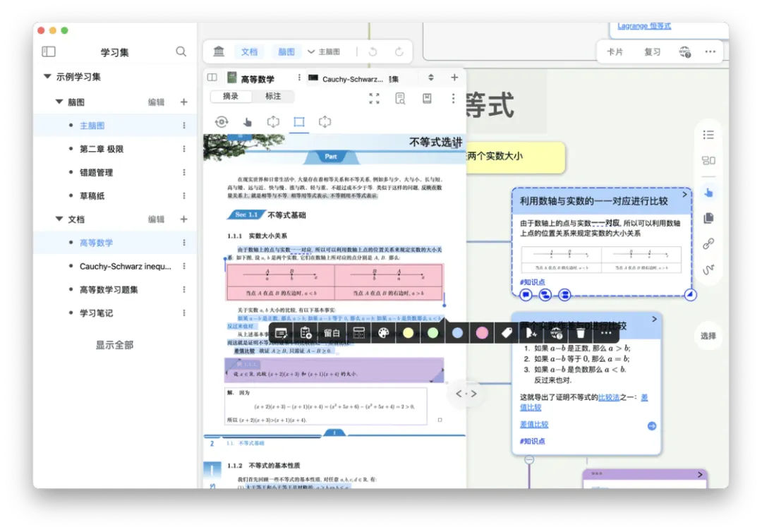
Task: Toggle 文档 view in top toolbar
Action: coord(249,52)
